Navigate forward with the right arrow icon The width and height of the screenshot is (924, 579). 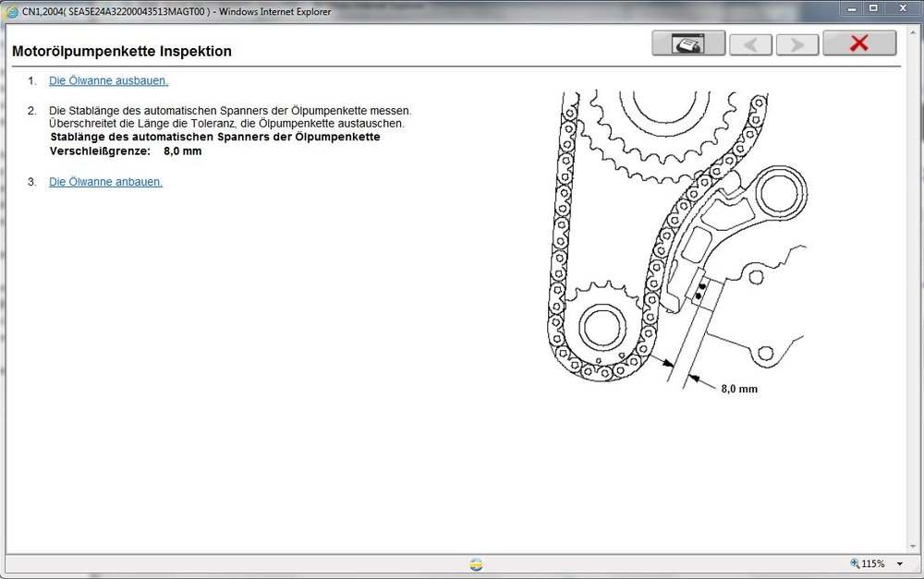tap(796, 42)
